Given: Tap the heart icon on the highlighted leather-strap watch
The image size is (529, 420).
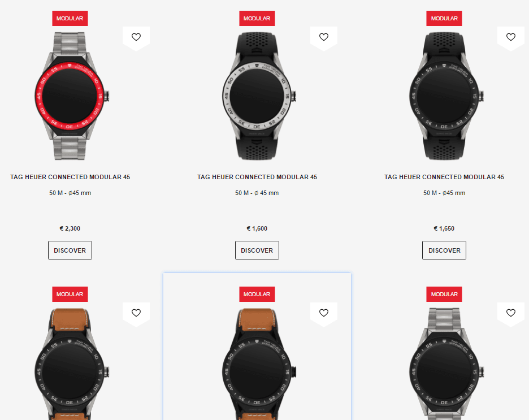Looking at the screenshot, I should coord(323,313).
